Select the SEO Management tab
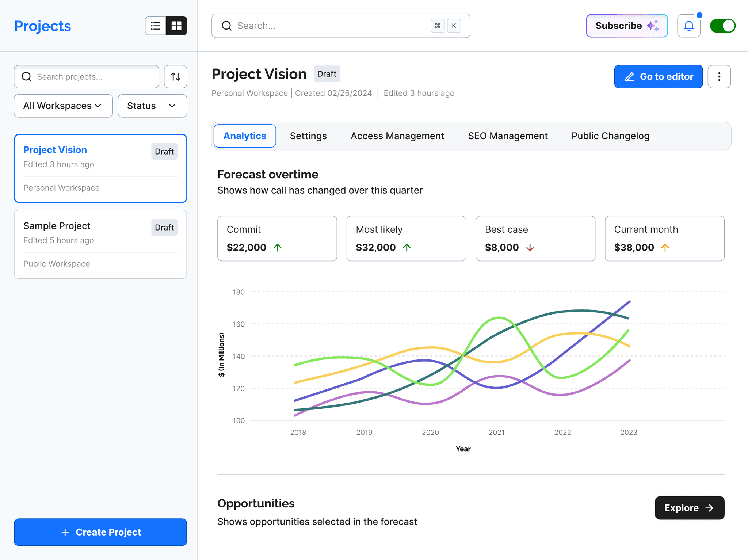The height and width of the screenshot is (560, 748). point(508,136)
